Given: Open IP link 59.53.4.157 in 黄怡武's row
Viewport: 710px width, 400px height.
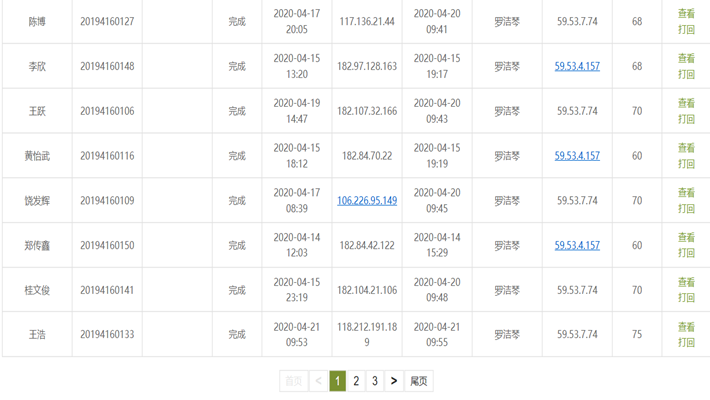Looking at the screenshot, I should click(577, 156).
